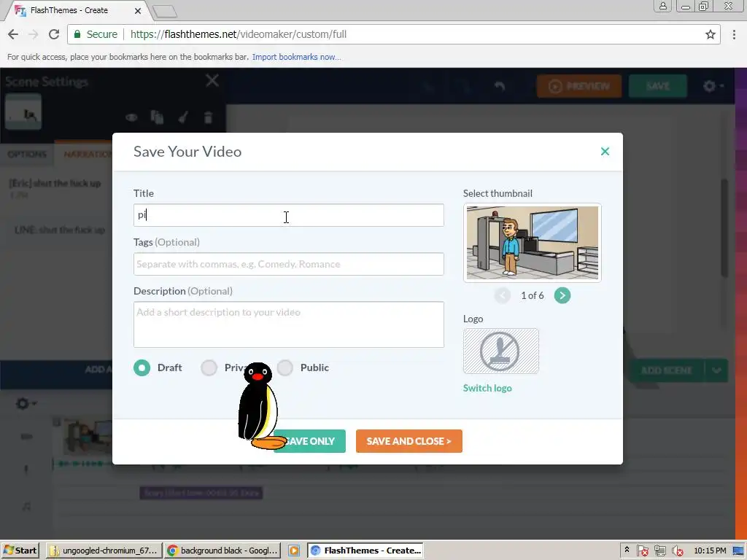
Task: Select the Private radio option
Action: point(209,367)
